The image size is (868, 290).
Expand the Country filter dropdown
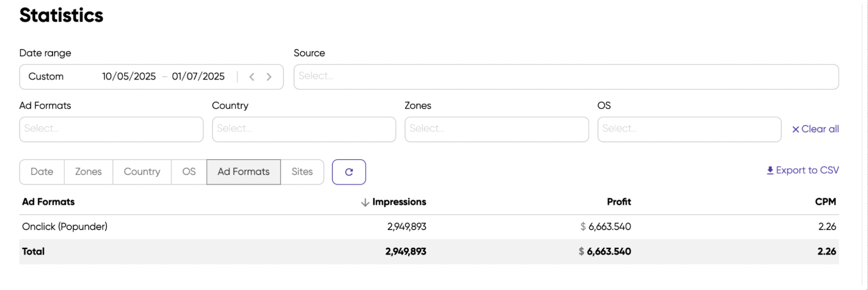click(304, 129)
